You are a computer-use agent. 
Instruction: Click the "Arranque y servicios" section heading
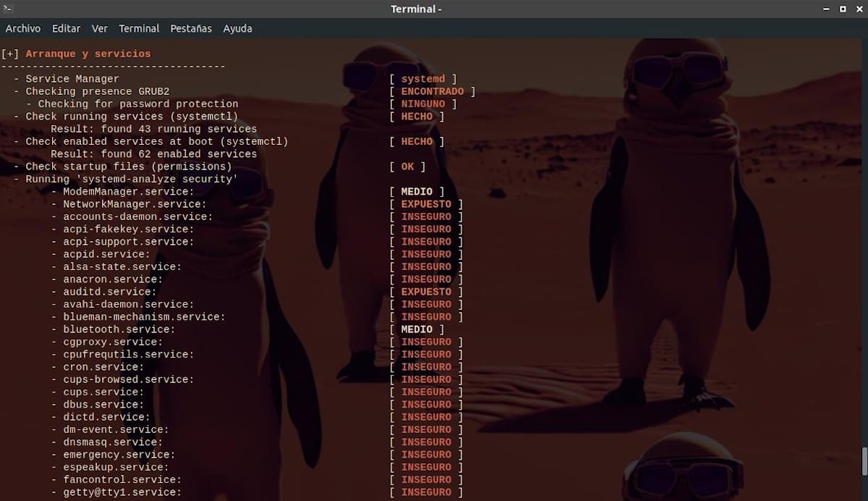tap(88, 54)
